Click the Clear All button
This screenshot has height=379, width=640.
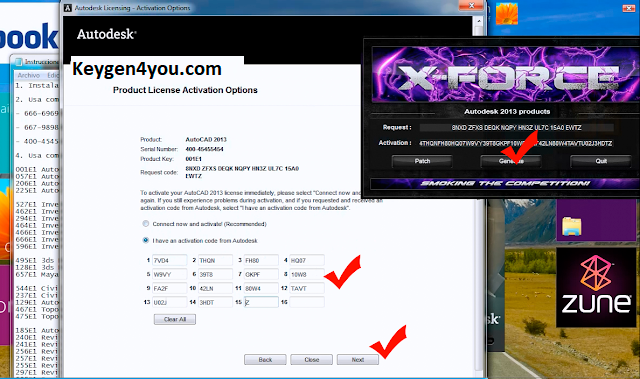(x=175, y=319)
